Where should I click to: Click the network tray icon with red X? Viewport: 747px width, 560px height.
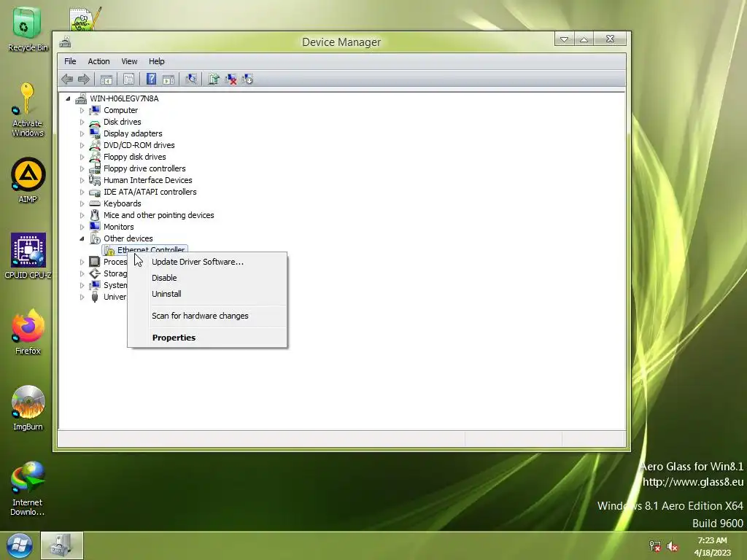click(x=655, y=546)
